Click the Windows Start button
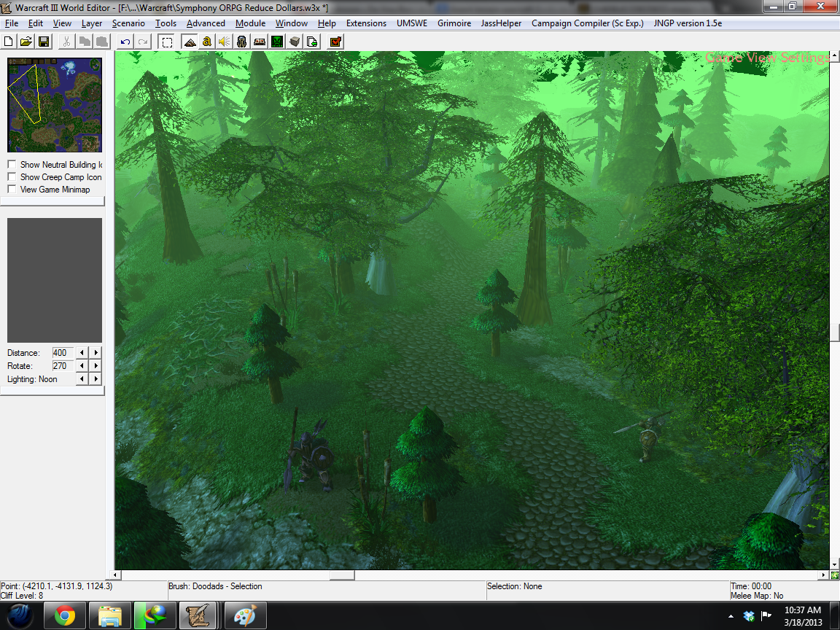The height and width of the screenshot is (630, 840). tap(20, 615)
